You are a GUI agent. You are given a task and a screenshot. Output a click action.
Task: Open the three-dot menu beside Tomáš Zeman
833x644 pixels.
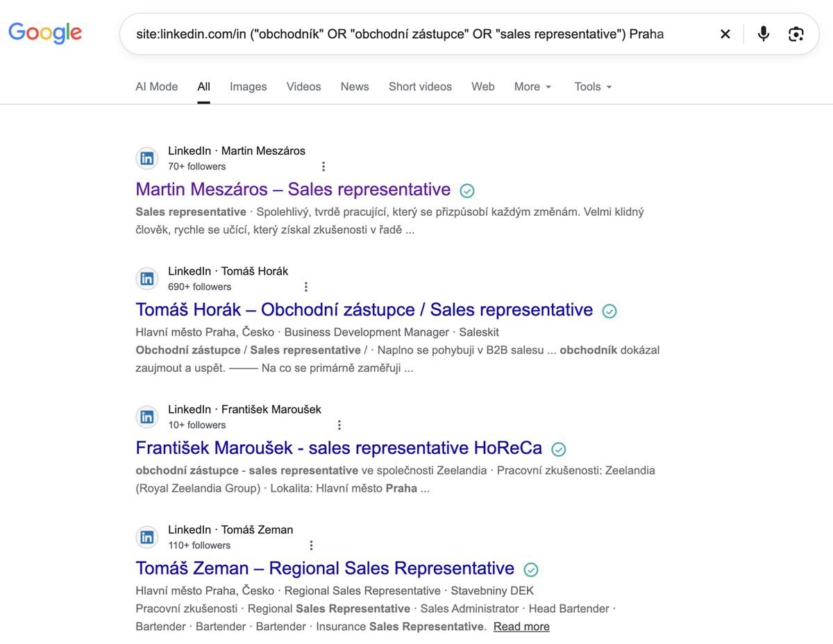[312, 545]
